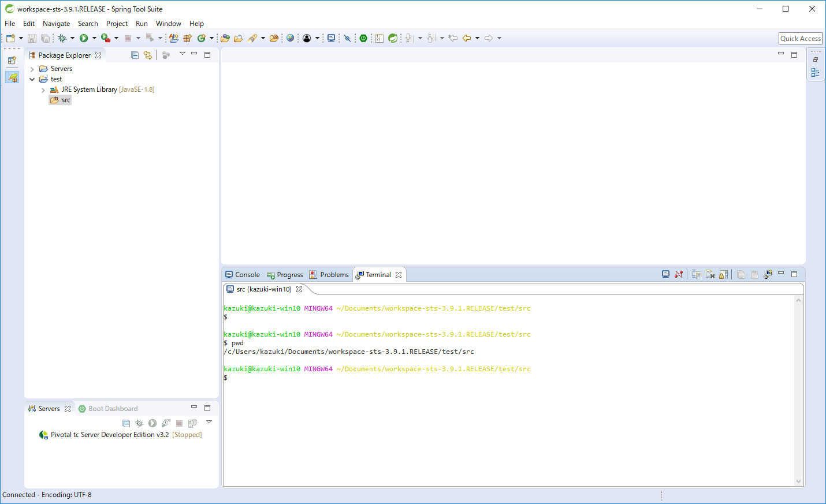The height and width of the screenshot is (504, 826).
Task: Collapse all projects in Package Explorer
Action: tap(135, 54)
